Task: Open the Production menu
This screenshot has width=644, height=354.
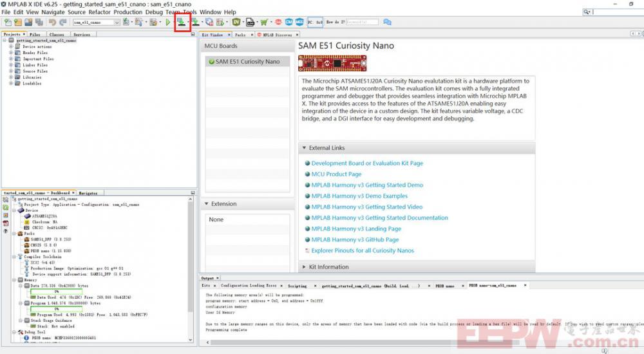Action: click(x=128, y=12)
